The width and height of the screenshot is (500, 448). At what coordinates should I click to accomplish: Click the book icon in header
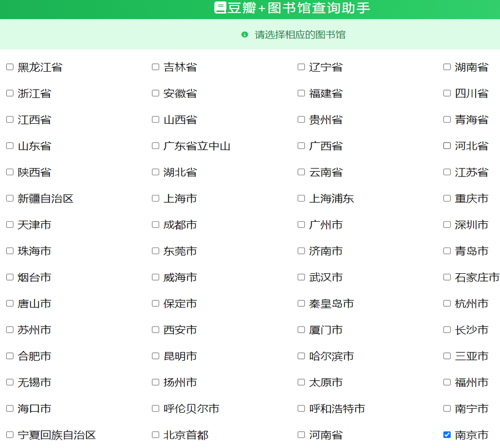coord(220,8)
